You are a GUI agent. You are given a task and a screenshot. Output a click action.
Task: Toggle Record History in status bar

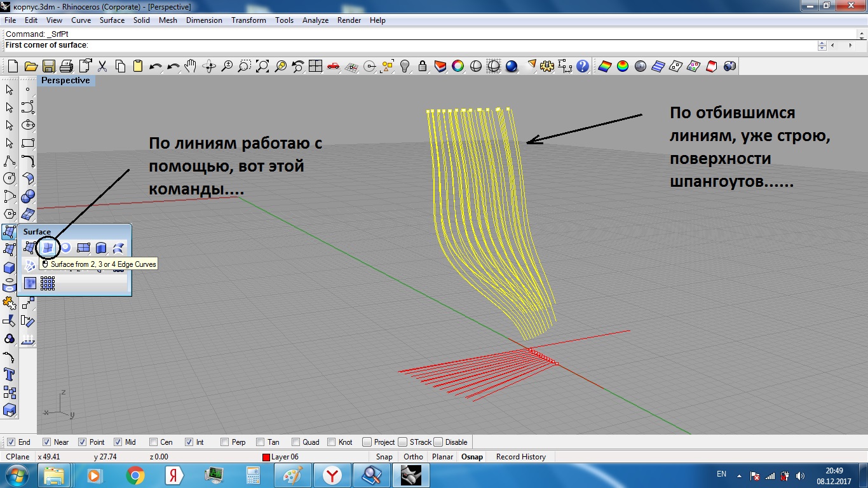(521, 457)
